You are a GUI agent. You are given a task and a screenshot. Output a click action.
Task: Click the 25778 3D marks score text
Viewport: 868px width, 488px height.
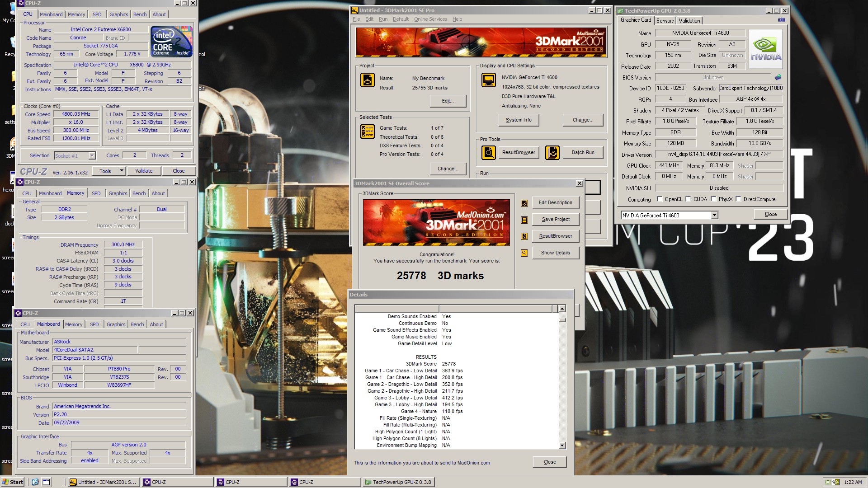440,276
